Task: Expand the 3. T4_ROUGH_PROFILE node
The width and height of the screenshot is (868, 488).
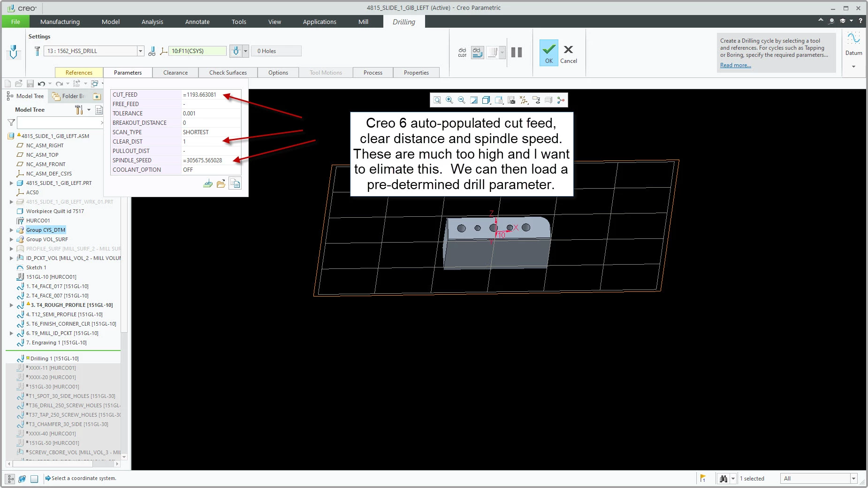Action: coord(11,305)
